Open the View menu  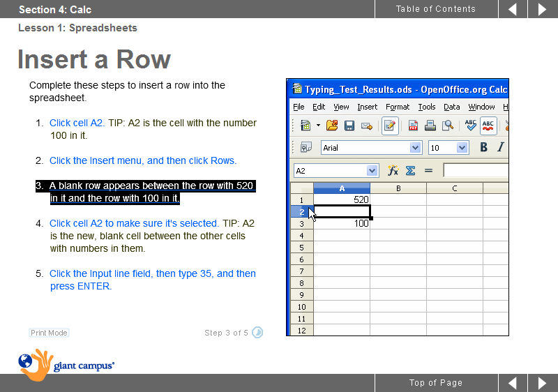[341, 107]
